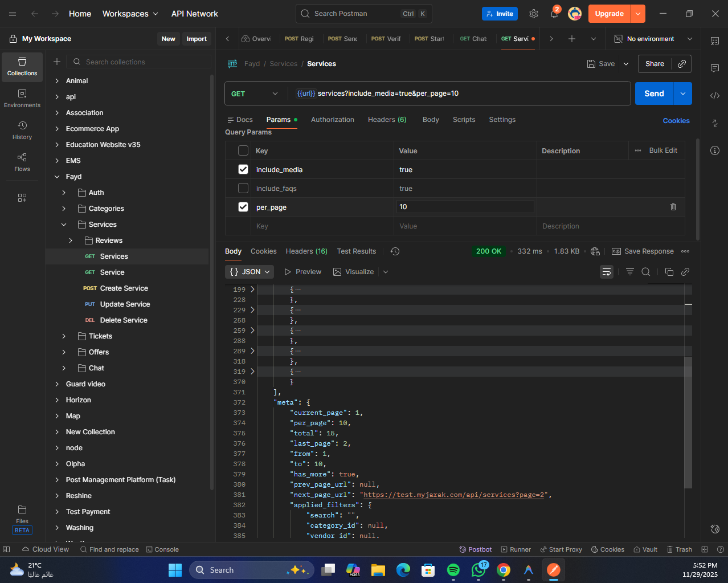Click the search icon in response body
Image resolution: width=728 pixels, height=583 pixels.
tap(646, 272)
